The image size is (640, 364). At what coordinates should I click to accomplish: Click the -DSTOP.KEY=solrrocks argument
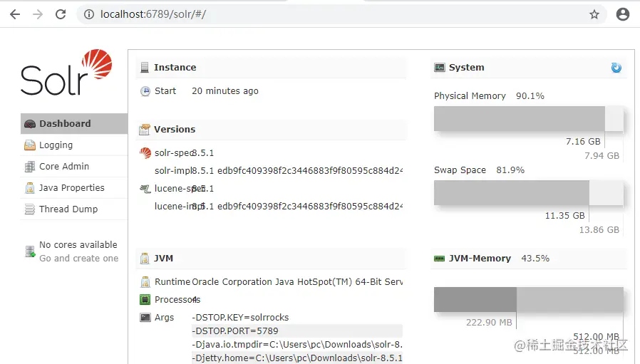240,318
